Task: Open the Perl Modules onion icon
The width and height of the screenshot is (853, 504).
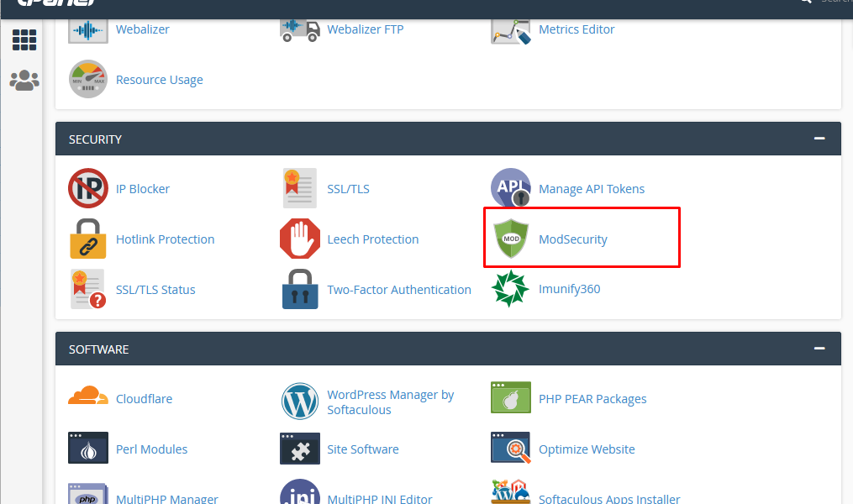Action: click(88, 448)
